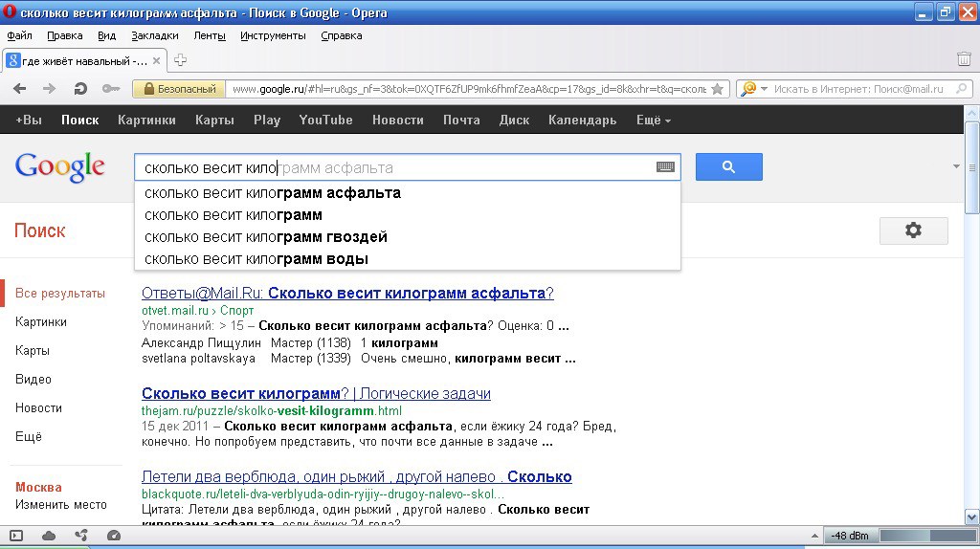Open the Opera Turbo speedometer icon
Viewport: 980px width, 549px height.
point(114,536)
